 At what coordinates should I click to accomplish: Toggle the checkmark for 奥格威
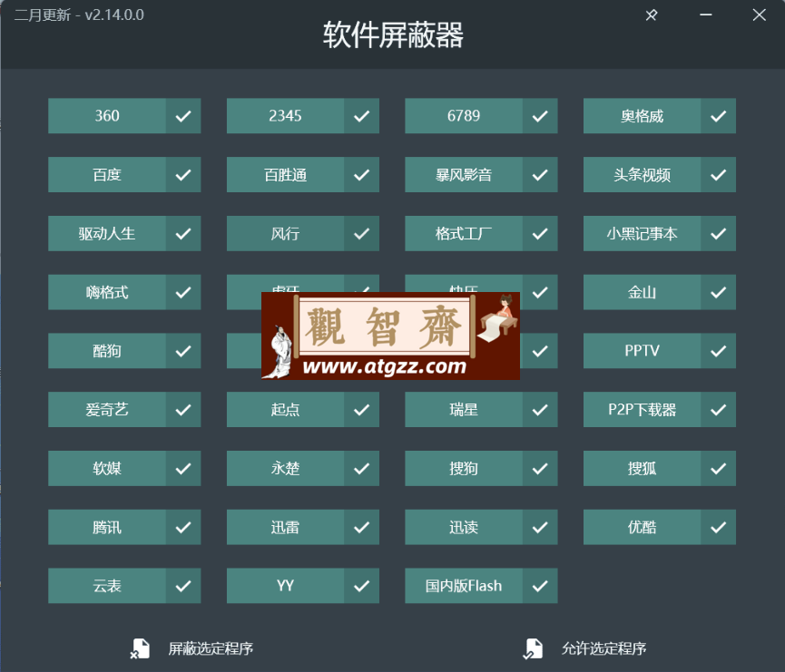click(x=718, y=116)
